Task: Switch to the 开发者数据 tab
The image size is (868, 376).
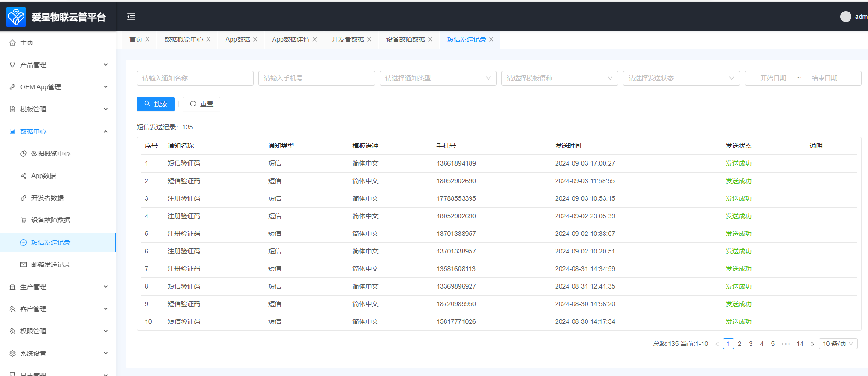Action: (x=348, y=39)
